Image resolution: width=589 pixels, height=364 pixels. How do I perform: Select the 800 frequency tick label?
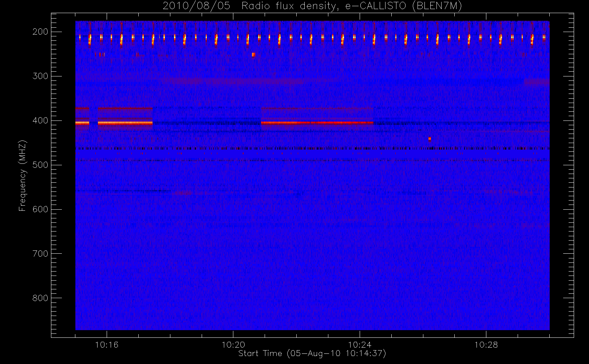point(40,298)
